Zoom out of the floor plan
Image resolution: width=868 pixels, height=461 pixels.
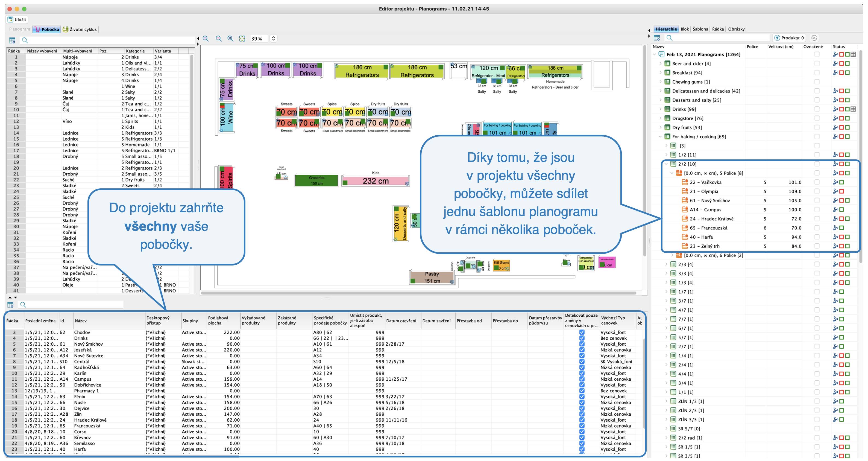point(218,39)
